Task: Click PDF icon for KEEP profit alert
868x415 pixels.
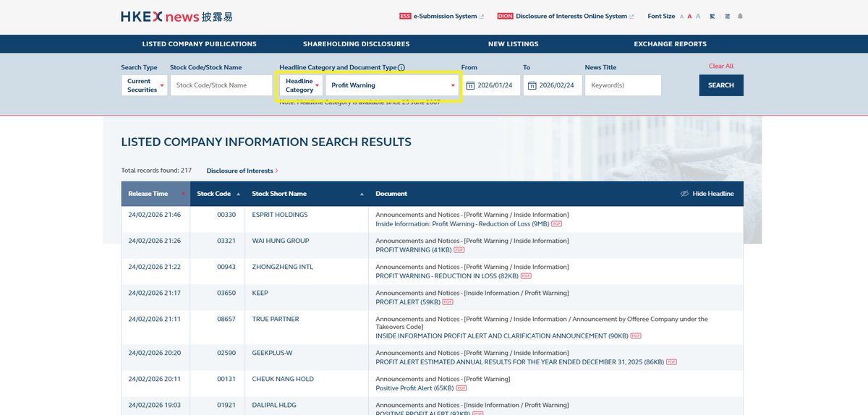Action: click(x=448, y=302)
